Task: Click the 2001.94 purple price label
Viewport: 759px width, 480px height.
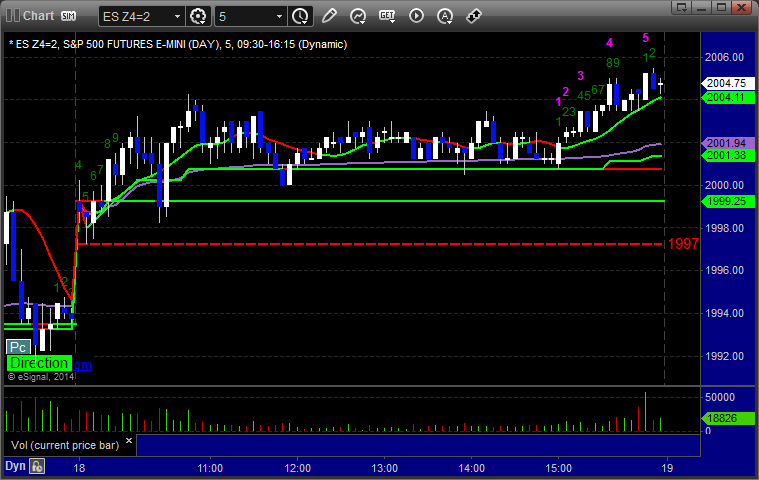Action: point(728,143)
